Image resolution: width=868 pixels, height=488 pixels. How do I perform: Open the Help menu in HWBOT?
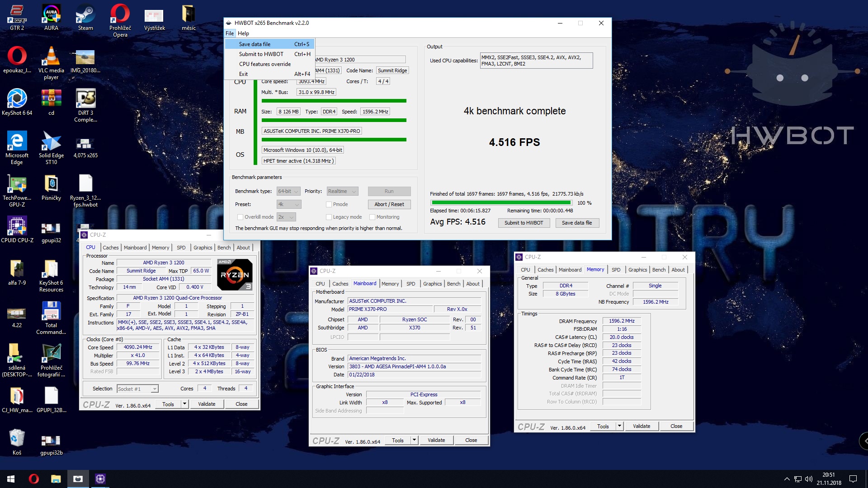pos(243,33)
